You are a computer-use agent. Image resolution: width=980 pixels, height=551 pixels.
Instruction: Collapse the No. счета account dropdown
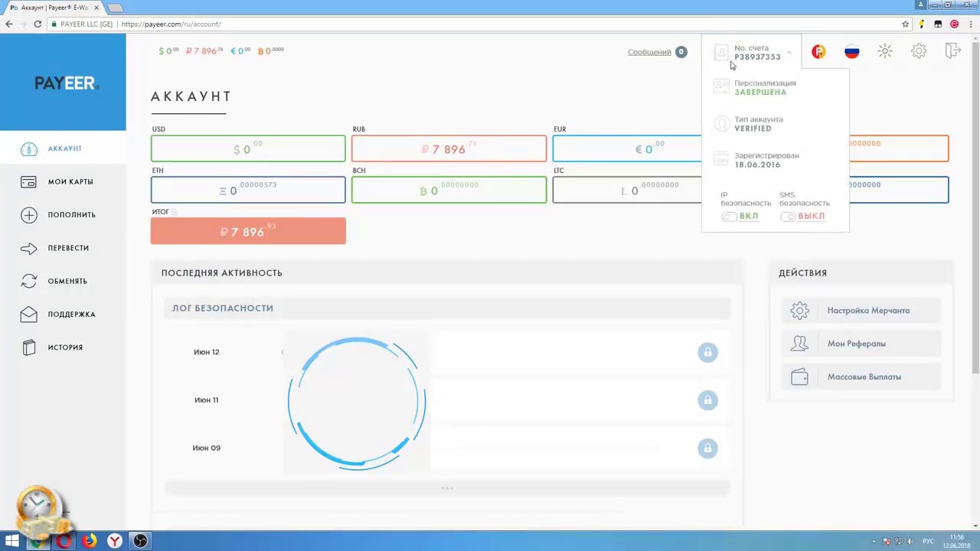coord(789,52)
